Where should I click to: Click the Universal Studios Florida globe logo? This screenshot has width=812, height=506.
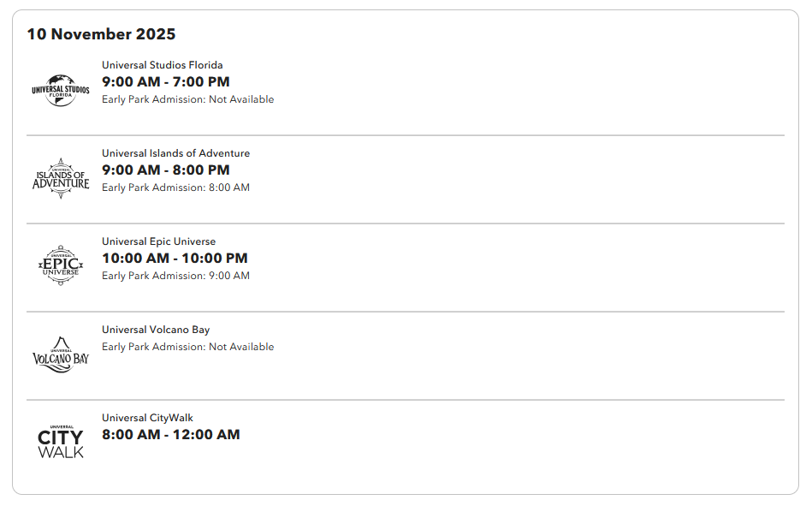pyautogui.click(x=61, y=90)
